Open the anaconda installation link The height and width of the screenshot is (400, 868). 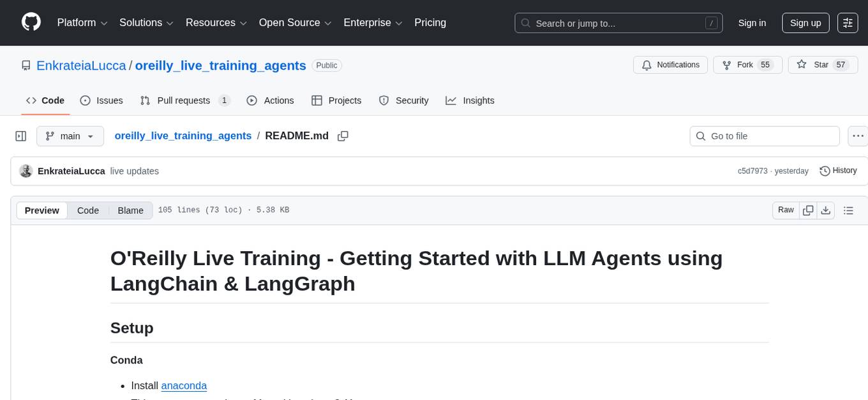[184, 385]
